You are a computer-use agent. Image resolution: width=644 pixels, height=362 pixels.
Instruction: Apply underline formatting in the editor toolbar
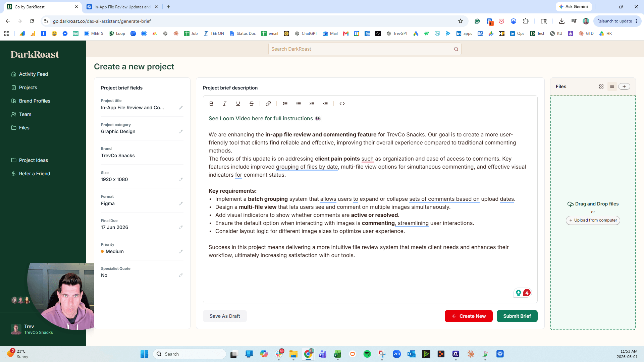tap(238, 104)
